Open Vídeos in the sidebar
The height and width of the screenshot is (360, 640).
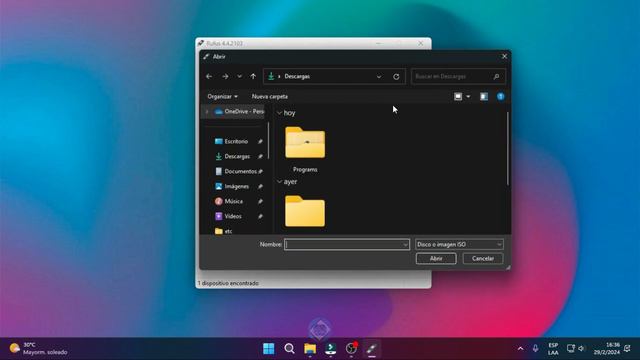(228, 216)
